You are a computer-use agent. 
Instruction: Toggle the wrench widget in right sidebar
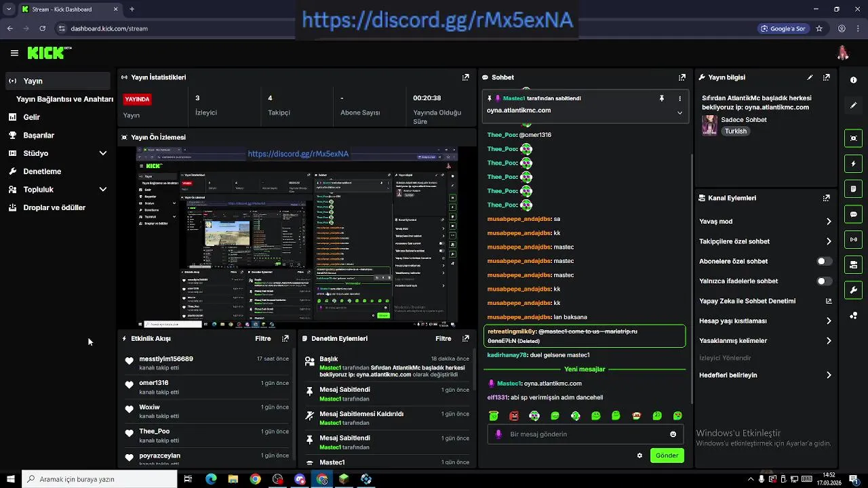853,290
